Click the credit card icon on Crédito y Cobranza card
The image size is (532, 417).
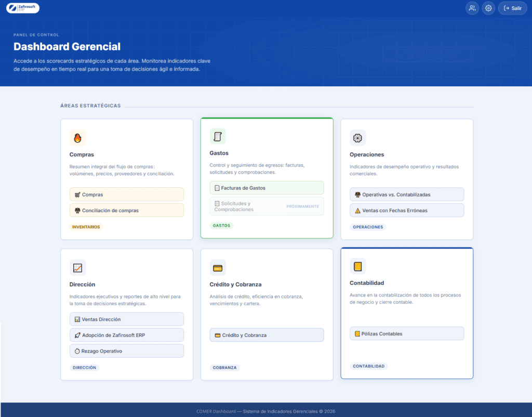tap(218, 268)
